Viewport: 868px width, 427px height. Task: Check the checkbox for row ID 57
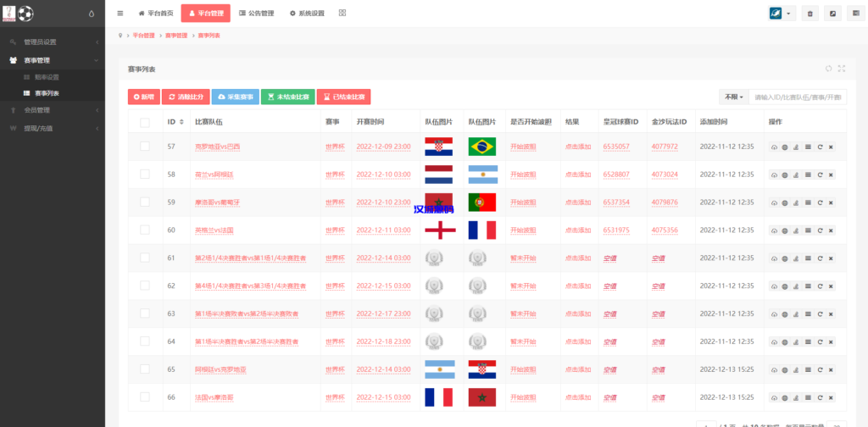coord(145,147)
